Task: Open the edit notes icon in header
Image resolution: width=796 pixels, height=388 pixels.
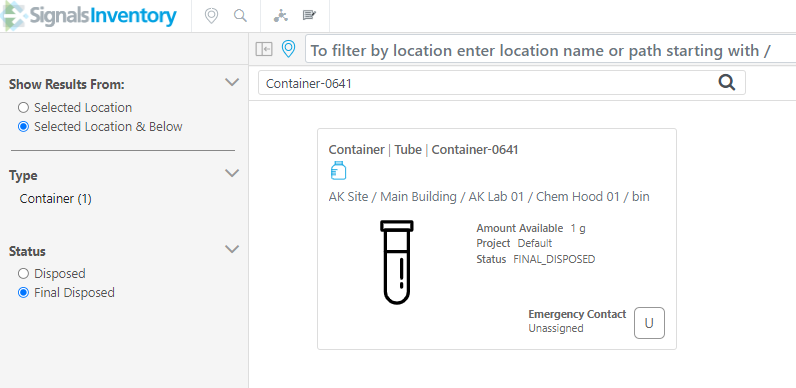Action: [309, 15]
